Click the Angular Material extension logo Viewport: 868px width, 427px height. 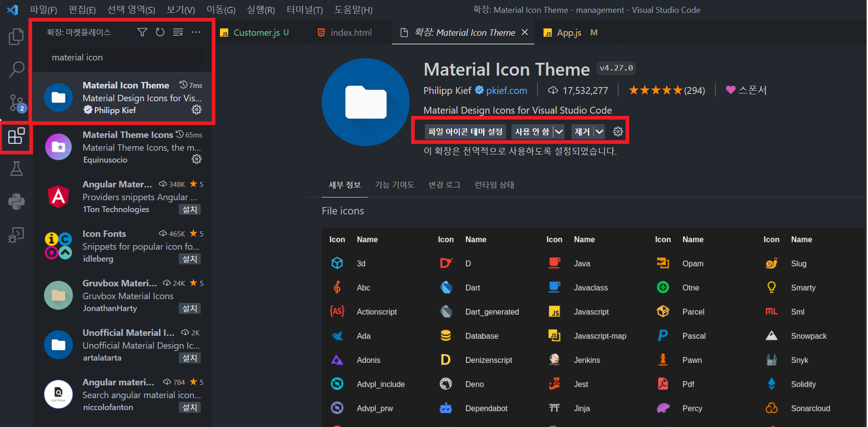tap(58, 197)
